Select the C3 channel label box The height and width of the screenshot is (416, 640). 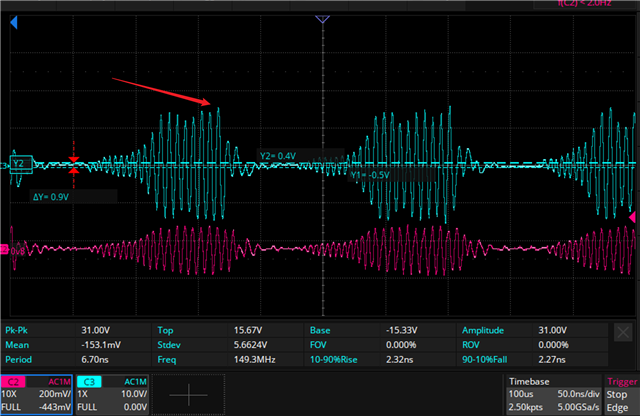[x=89, y=382]
